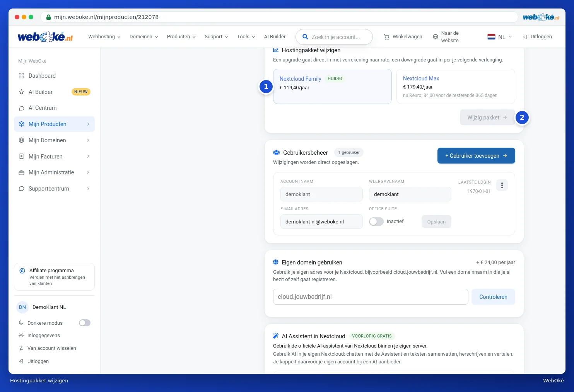Click Uitloggen in the top bar
574x392 pixels.
537,37
